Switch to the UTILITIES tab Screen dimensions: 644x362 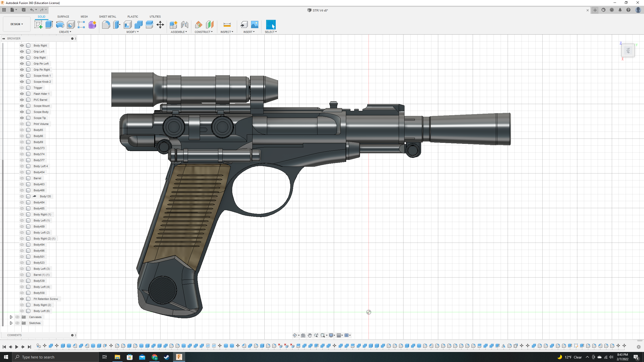[x=155, y=17]
